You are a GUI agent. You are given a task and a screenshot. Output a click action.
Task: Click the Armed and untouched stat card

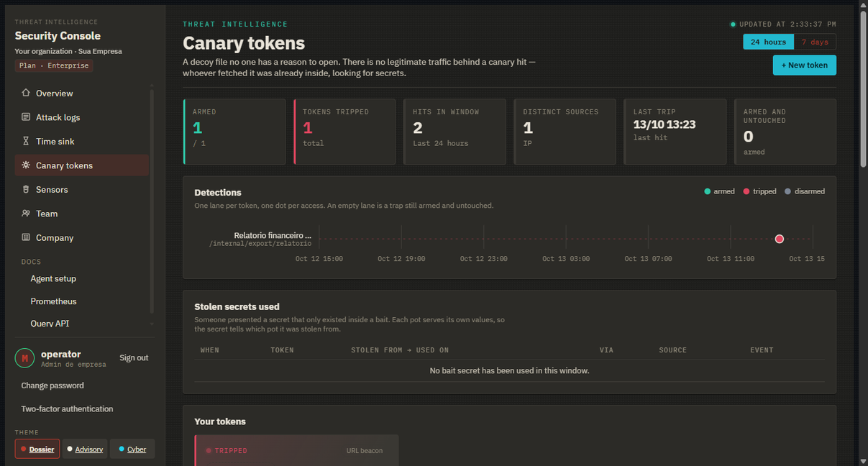(x=785, y=132)
